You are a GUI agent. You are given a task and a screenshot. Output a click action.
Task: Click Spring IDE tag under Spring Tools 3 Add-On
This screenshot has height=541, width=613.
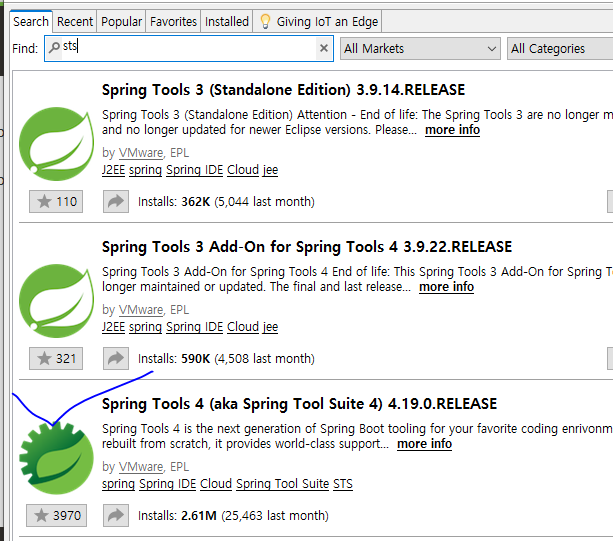click(195, 327)
